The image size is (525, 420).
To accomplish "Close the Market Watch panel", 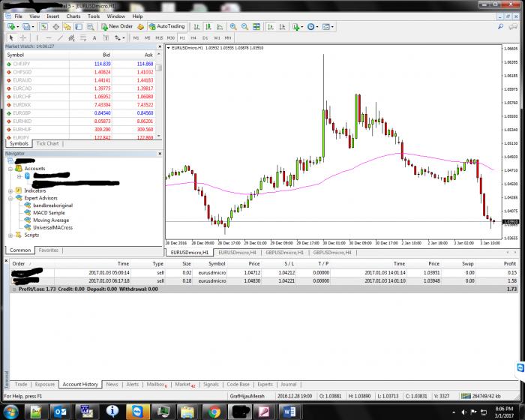I will (160, 46).
